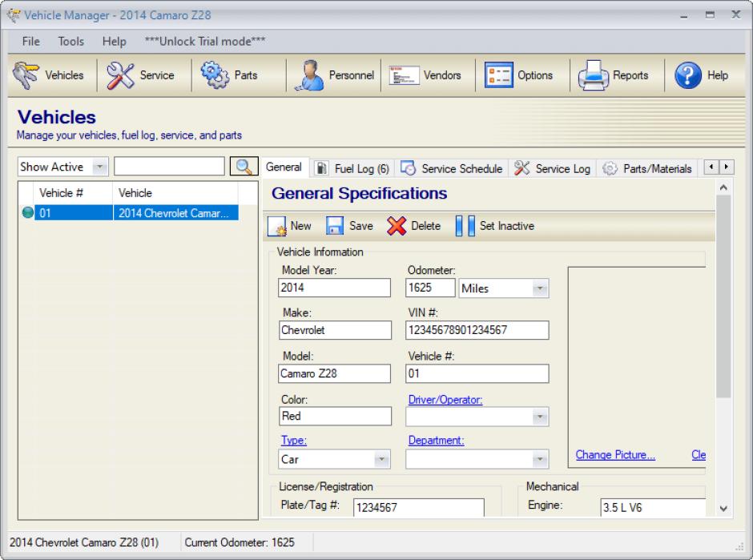Click the Fuel Log pump icon
Viewport: 753px width, 560px height.
321,168
